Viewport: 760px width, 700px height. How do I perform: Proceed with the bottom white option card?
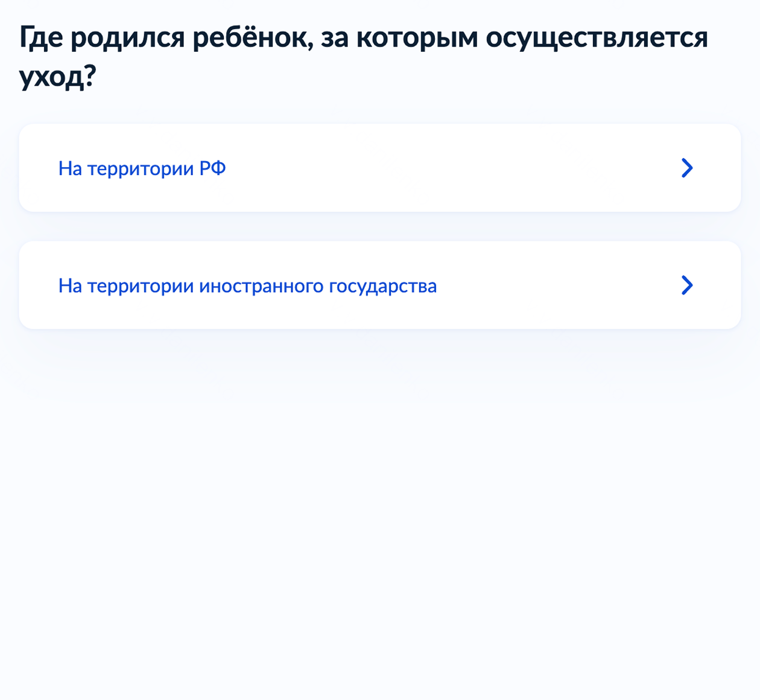[380, 285]
